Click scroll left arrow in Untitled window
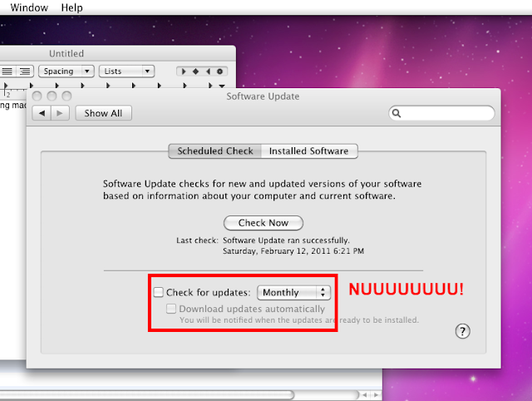This screenshot has width=532, height=401. [x=364, y=395]
